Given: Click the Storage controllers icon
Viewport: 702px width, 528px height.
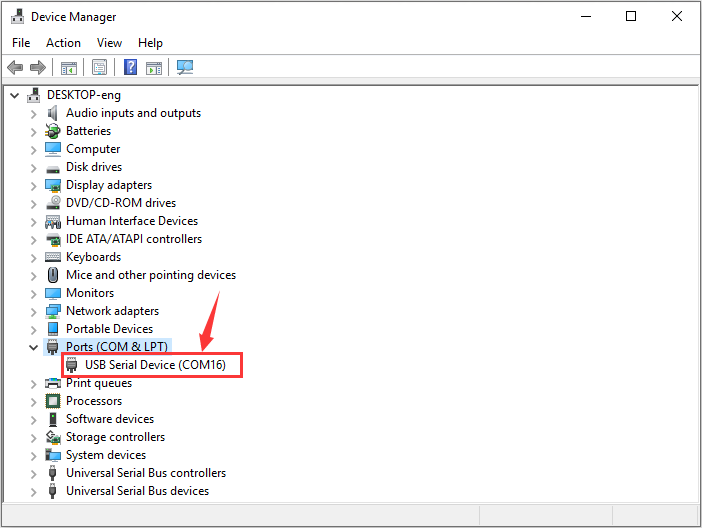Looking at the screenshot, I should 53,437.
